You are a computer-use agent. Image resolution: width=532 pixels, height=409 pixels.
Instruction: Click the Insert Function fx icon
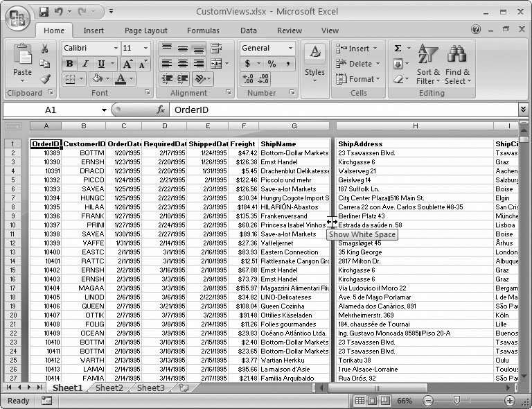pyautogui.click(x=161, y=110)
